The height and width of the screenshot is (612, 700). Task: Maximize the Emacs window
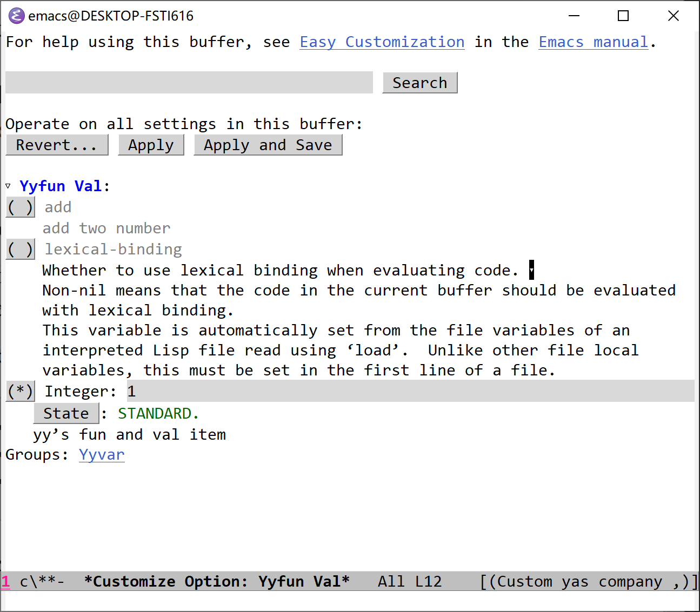click(x=623, y=16)
